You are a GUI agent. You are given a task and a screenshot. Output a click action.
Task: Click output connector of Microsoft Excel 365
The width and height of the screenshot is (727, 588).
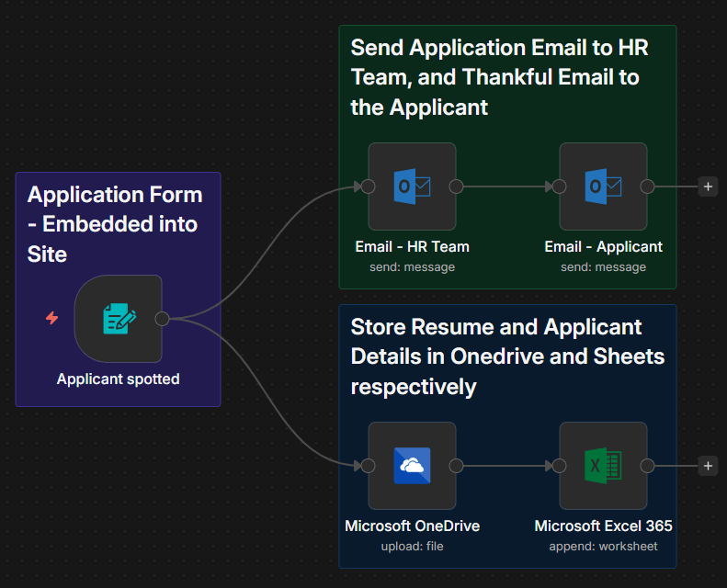pyautogui.click(x=647, y=466)
